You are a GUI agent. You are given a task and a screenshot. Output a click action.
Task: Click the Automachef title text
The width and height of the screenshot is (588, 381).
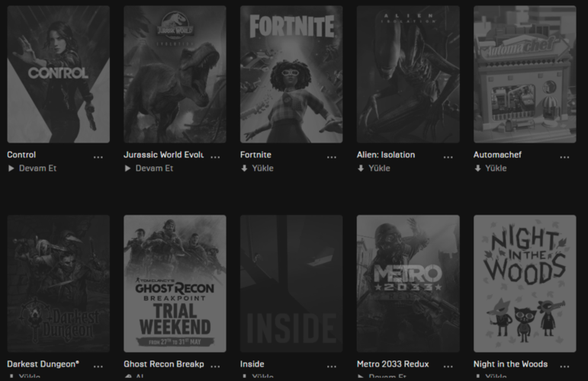[x=497, y=155]
